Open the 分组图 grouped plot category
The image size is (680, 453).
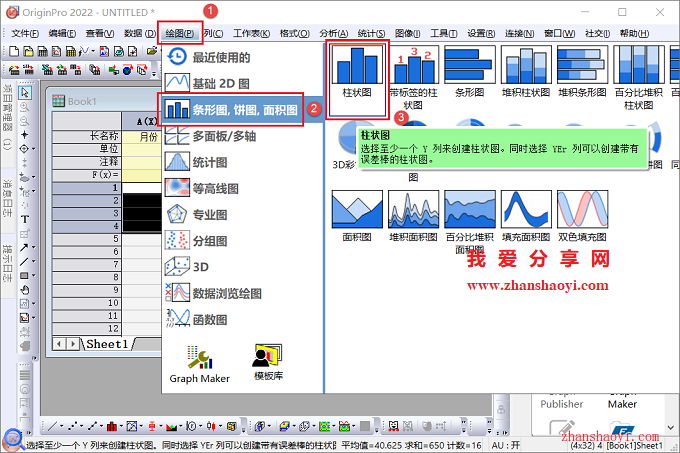[x=242, y=241]
